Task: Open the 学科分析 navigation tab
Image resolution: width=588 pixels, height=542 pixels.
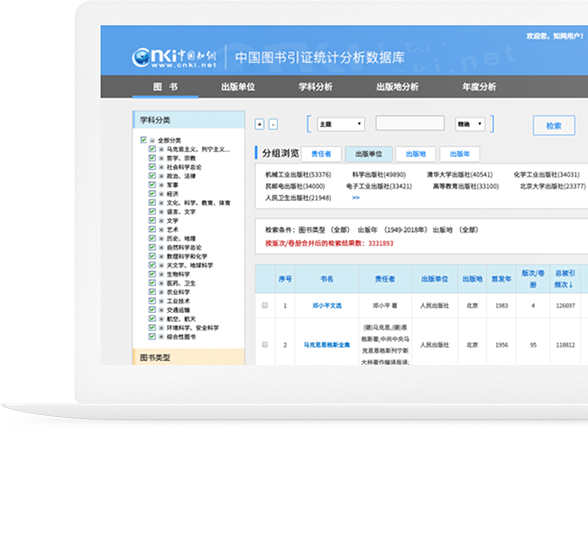Action: pyautogui.click(x=315, y=87)
